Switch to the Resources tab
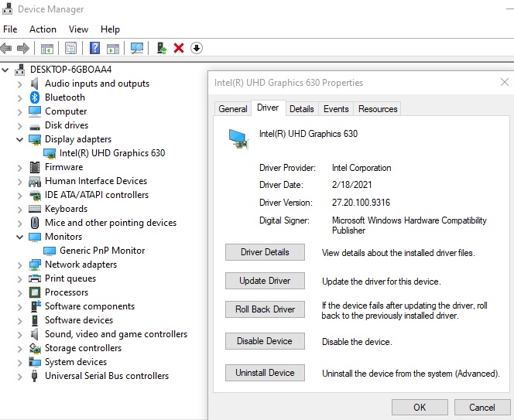 [x=378, y=109]
